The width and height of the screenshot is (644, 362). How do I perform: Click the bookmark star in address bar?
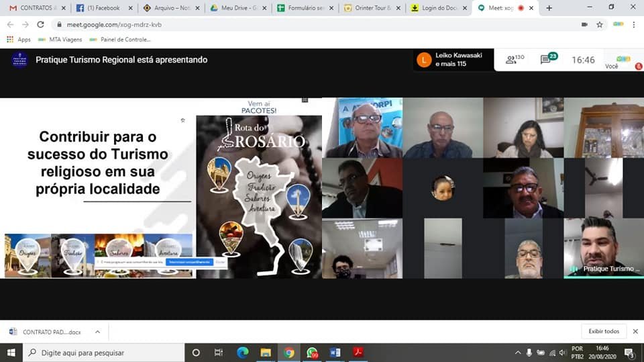(599, 24)
